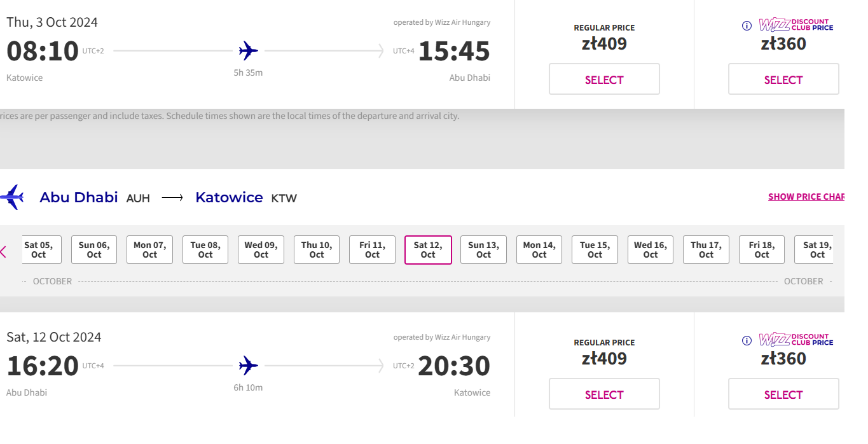Choose Sat 05 Oct return date

39,250
